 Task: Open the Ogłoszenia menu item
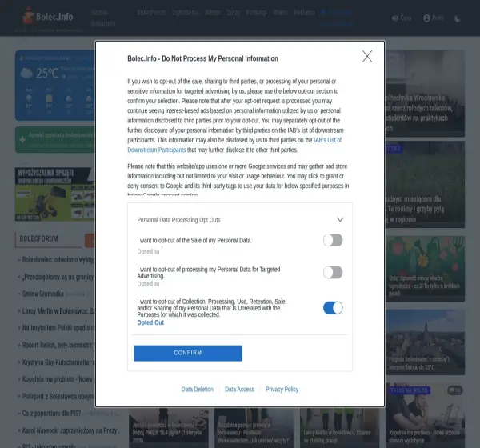[x=186, y=13]
